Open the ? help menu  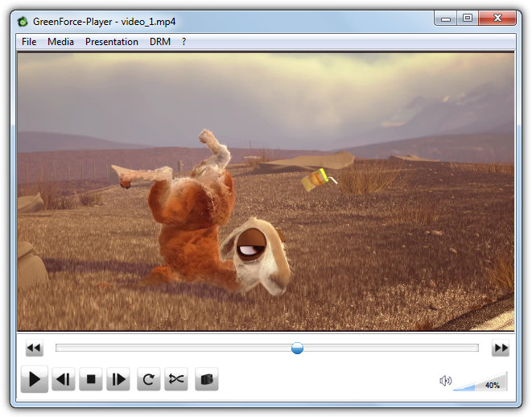pyautogui.click(x=184, y=42)
